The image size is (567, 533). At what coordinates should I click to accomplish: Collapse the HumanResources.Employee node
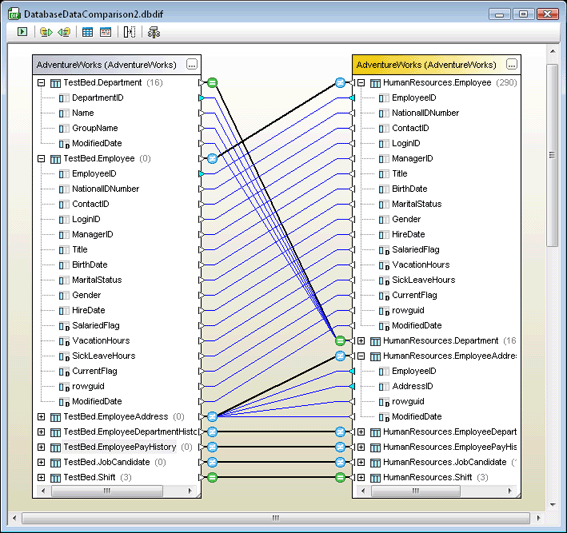[361, 83]
